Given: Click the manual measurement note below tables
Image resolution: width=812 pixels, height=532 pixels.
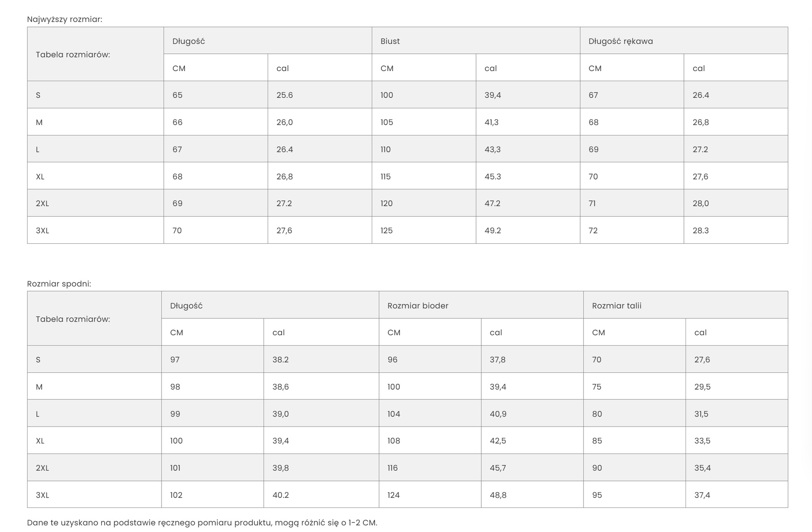Looking at the screenshot, I should [202, 522].
